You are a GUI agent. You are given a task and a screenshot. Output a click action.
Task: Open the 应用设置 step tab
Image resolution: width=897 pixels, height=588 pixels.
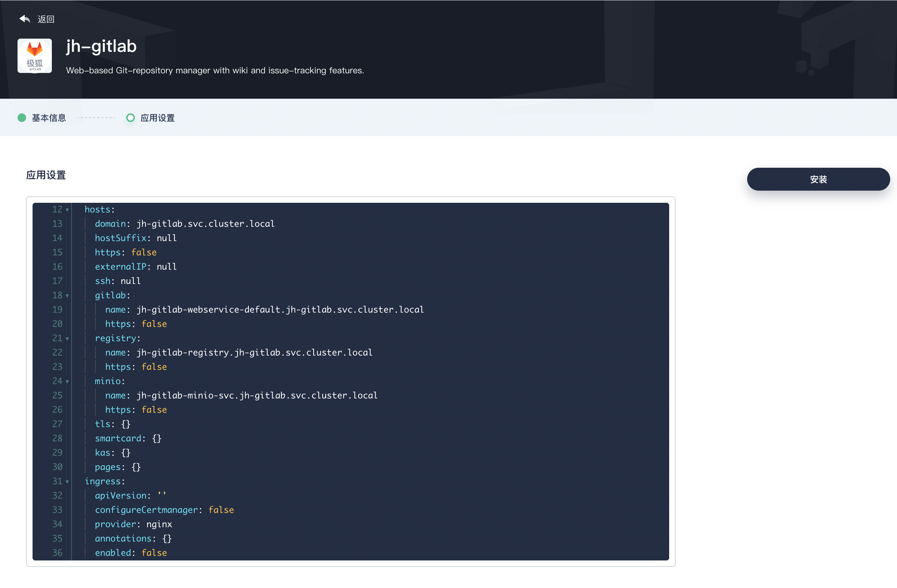157,118
